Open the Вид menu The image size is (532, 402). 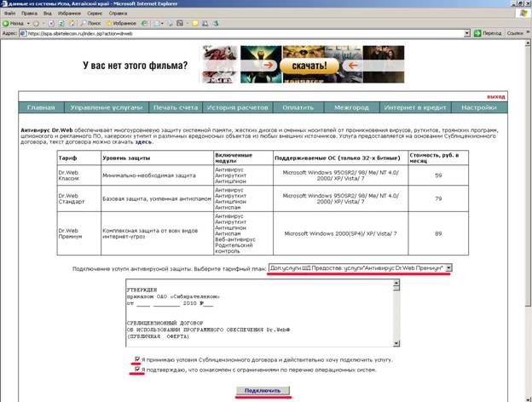tap(47, 14)
